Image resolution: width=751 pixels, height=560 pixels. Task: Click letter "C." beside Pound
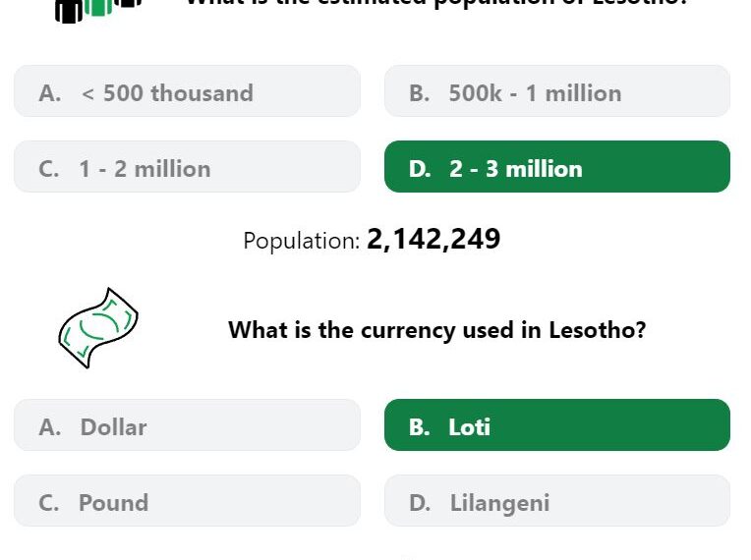pos(49,503)
